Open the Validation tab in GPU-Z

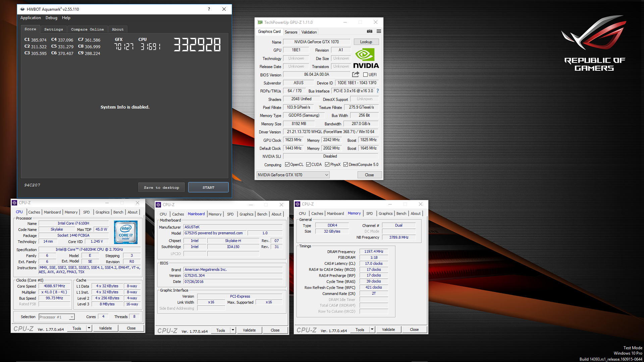click(309, 32)
